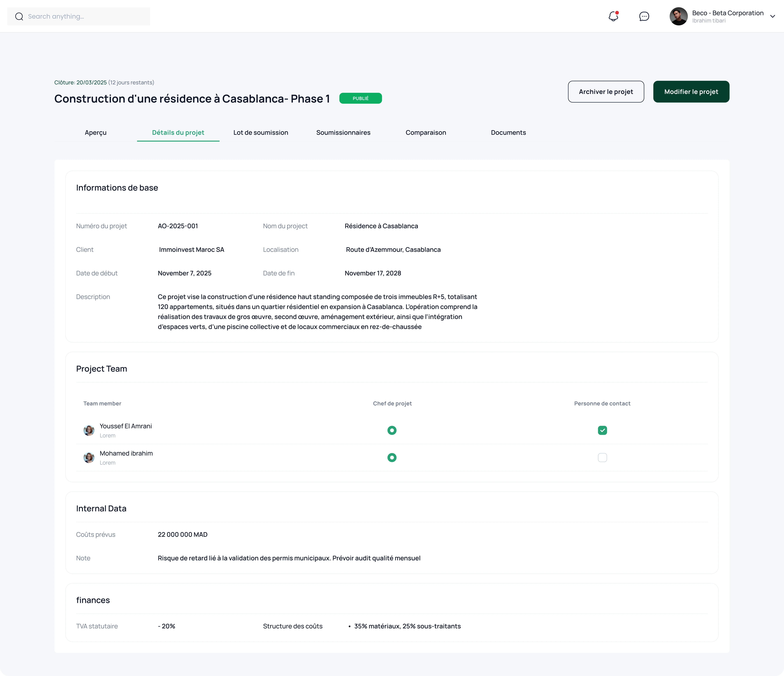Click the search magnifier icon
Viewport: 784px width, 676px height.
click(x=19, y=16)
